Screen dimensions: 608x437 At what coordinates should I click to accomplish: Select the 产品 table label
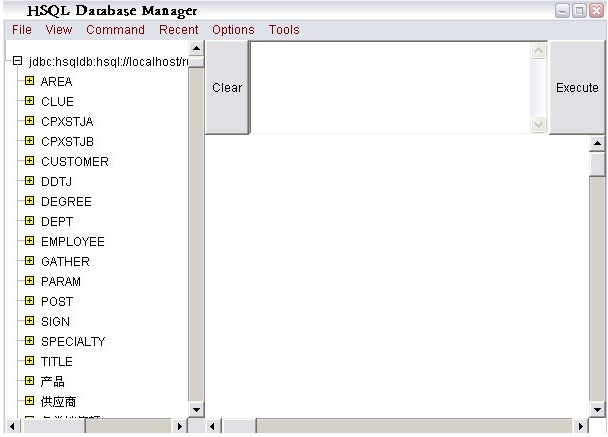pyautogui.click(x=52, y=382)
